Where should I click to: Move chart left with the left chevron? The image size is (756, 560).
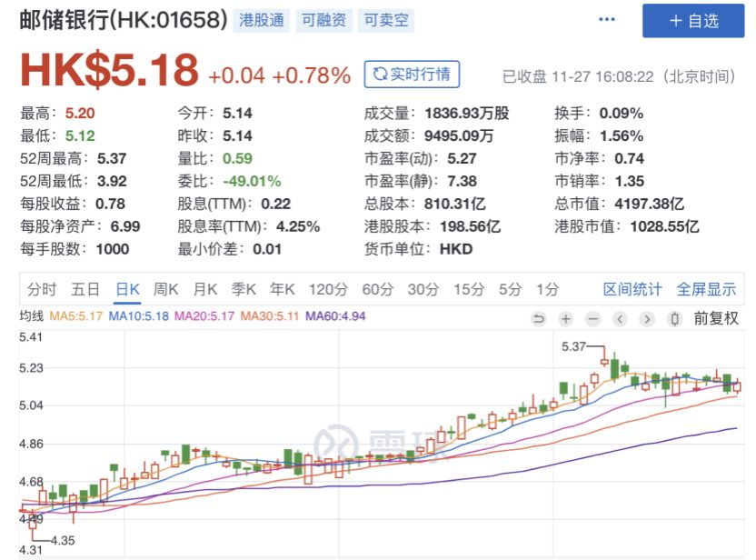coord(621,319)
